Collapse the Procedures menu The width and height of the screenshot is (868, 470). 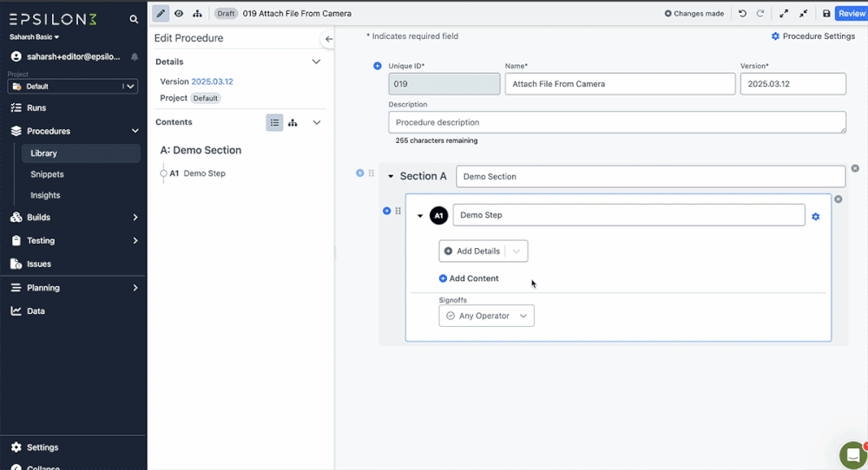click(x=135, y=131)
